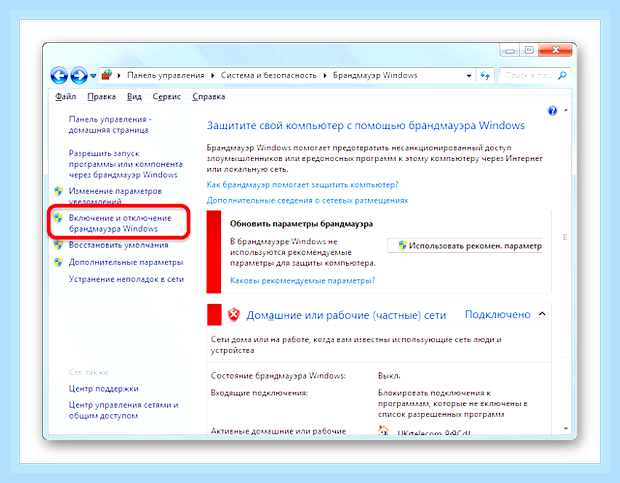Click 'Выкл.' firewall state value
This screenshot has height=483, width=620.
(x=389, y=376)
